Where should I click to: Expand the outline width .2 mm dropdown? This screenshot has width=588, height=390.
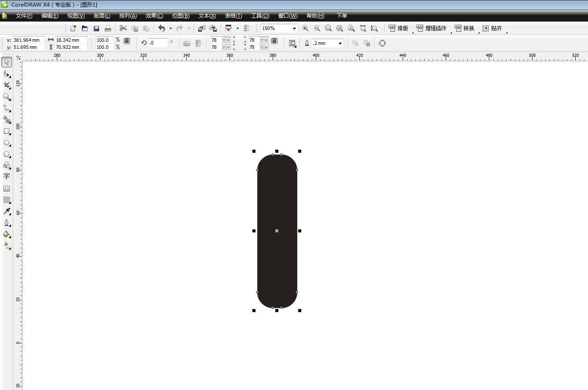(340, 43)
